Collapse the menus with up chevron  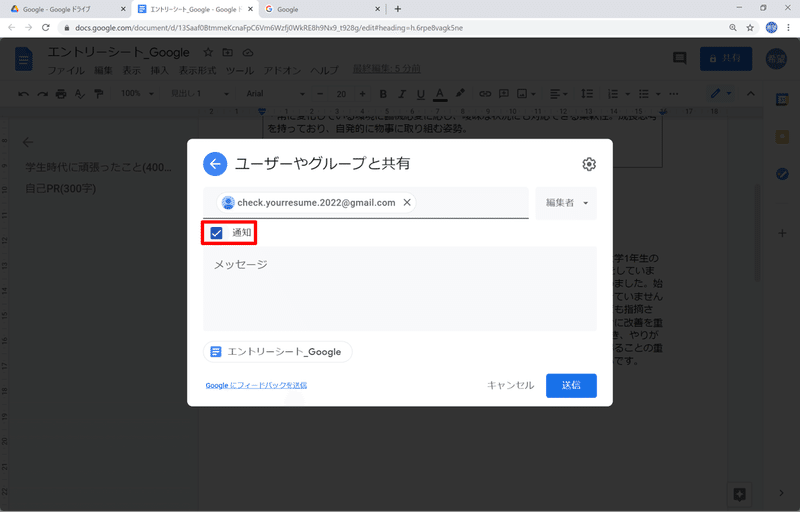(x=751, y=94)
